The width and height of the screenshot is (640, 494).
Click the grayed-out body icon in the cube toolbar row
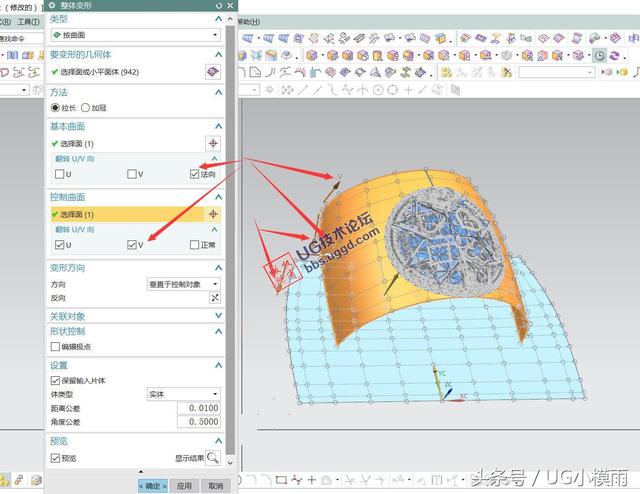point(506,56)
